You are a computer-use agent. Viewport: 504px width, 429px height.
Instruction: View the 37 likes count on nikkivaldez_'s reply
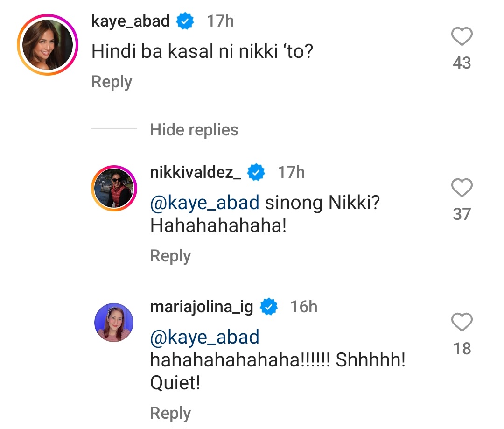tap(462, 214)
